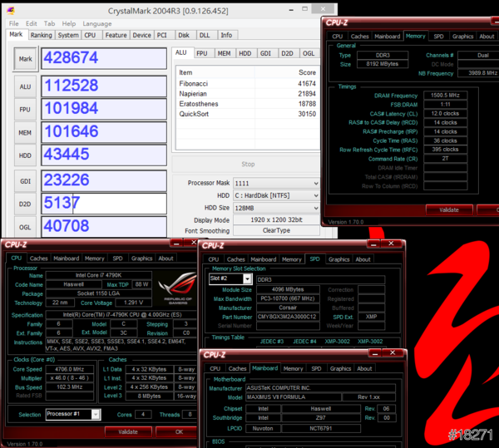The height and width of the screenshot is (448, 499).
Task: Click the CrystalMark app icon in title bar
Action: pos(11,11)
